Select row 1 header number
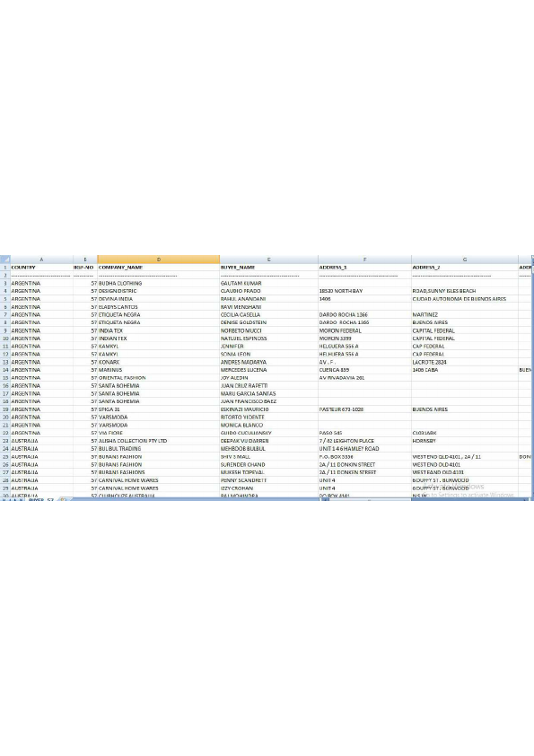Image resolution: width=534 pixels, height=756 pixels. coord(4,267)
